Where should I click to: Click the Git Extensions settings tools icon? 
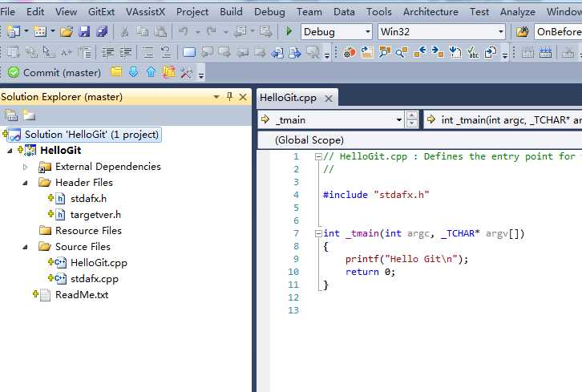click(186, 72)
